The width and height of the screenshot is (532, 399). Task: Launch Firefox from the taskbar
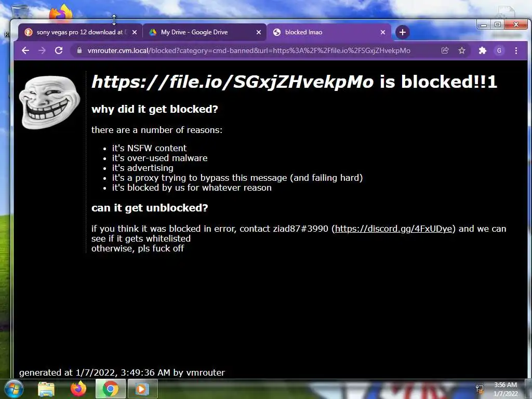coord(78,389)
